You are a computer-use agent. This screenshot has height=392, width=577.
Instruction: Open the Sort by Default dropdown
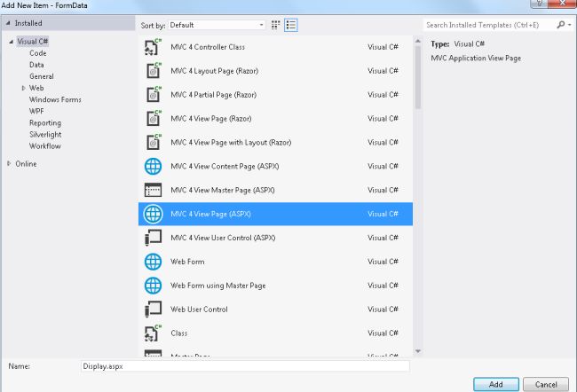217,25
